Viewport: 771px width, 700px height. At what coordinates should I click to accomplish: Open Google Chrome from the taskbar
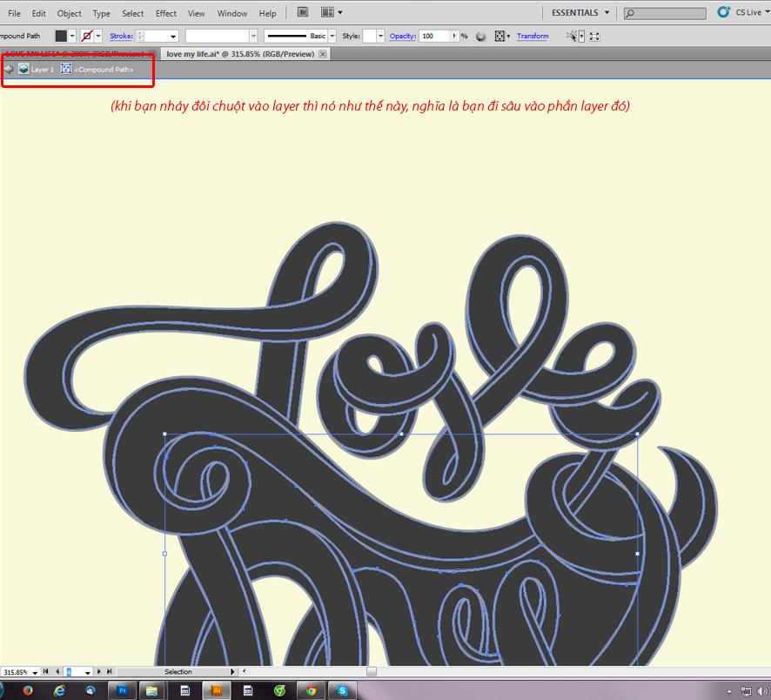coord(311,690)
